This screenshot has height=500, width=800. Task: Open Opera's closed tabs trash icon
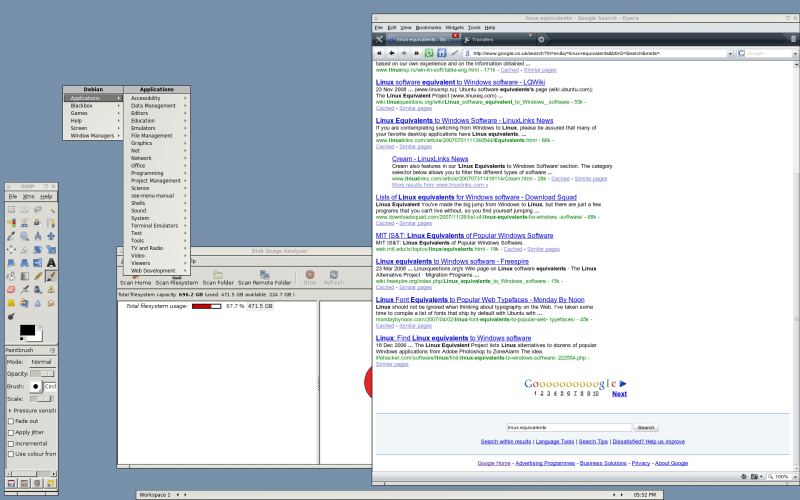(x=793, y=39)
